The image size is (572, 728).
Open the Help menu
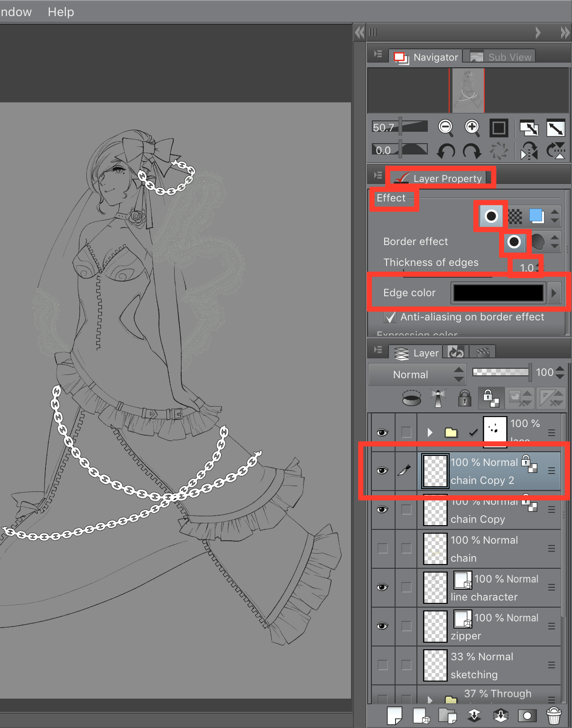pyautogui.click(x=60, y=12)
